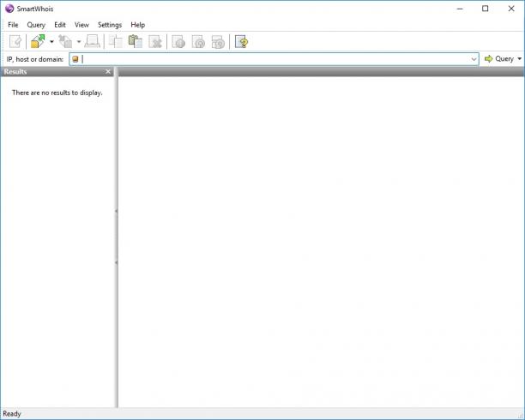Click the New/Edit document toolbar icon

[x=15, y=42]
